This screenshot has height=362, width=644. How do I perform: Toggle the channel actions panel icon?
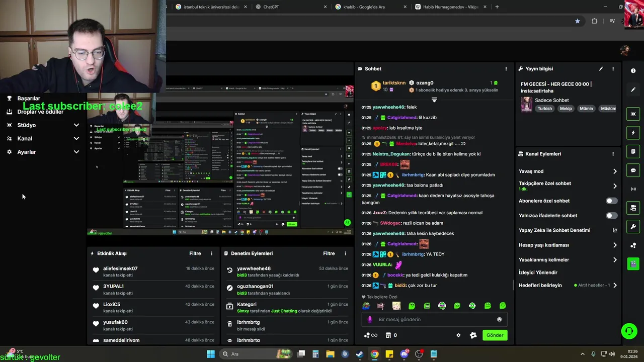[633, 208]
